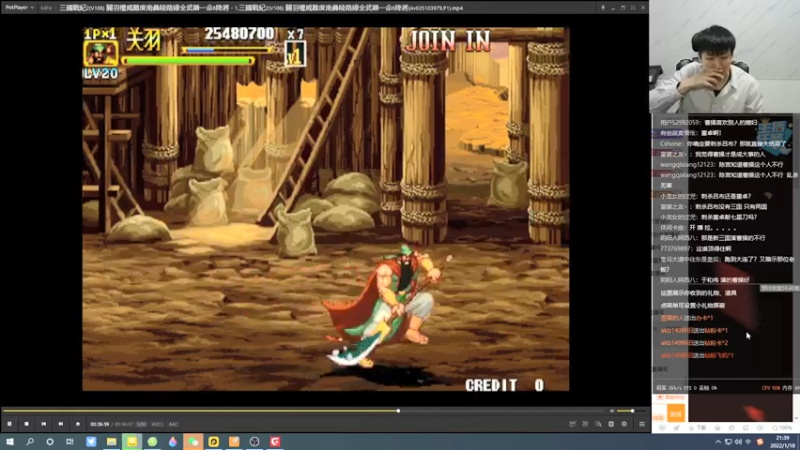The height and width of the screenshot is (450, 800).
Task: Open Cortana circle on the taskbar
Action: [50, 441]
